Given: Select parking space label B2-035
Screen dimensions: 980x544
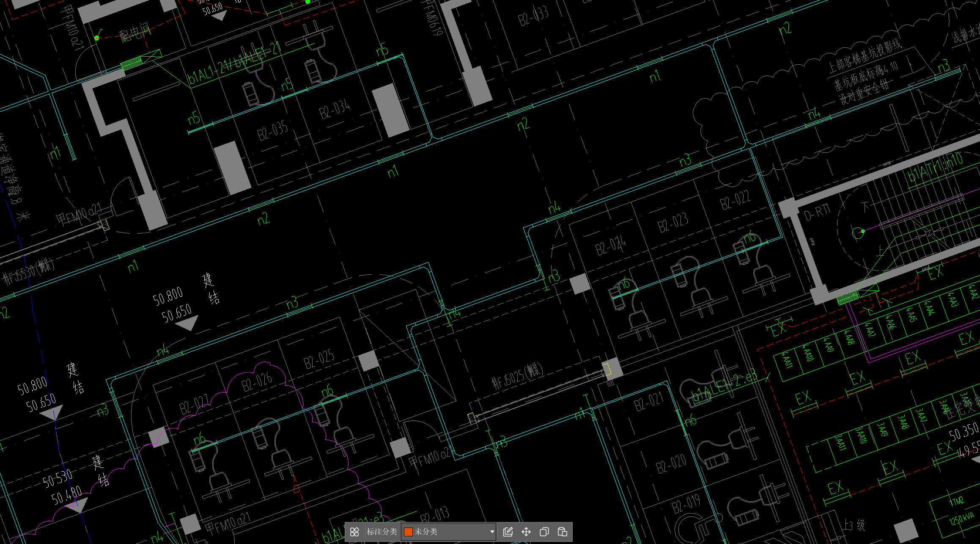Looking at the screenshot, I should 273,130.
